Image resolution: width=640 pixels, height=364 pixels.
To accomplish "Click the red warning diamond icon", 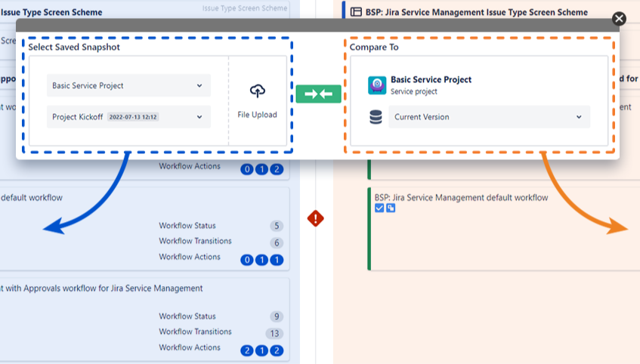I will 316,218.
